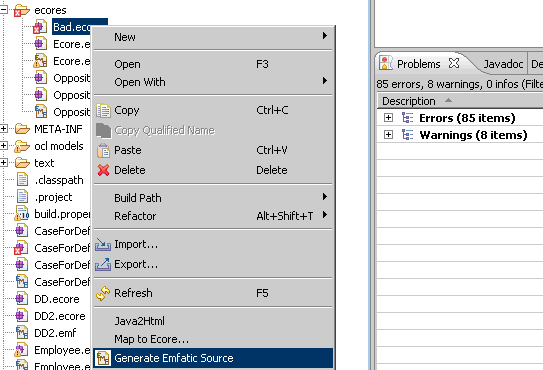The width and height of the screenshot is (543, 370).
Task: Choose Paste from the context menu
Action: coord(213,150)
